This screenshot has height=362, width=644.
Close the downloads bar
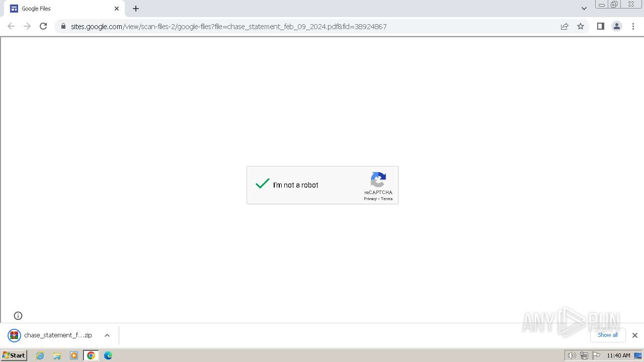(x=634, y=335)
